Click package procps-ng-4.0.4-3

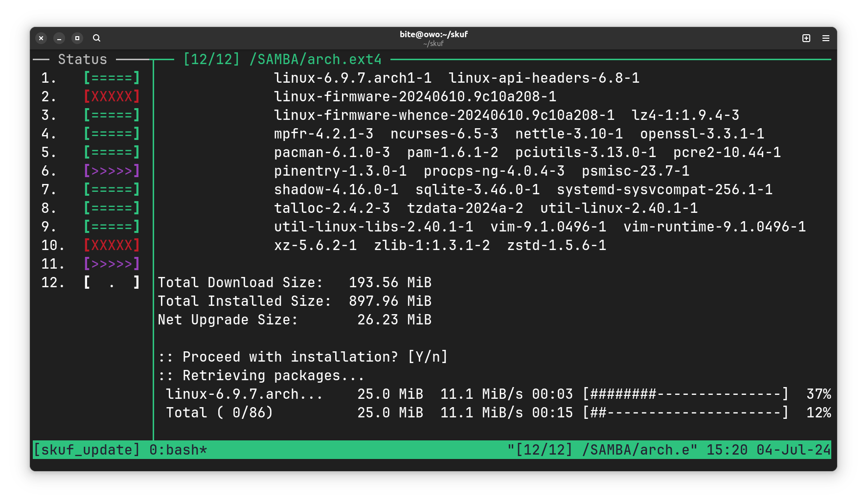(x=494, y=171)
